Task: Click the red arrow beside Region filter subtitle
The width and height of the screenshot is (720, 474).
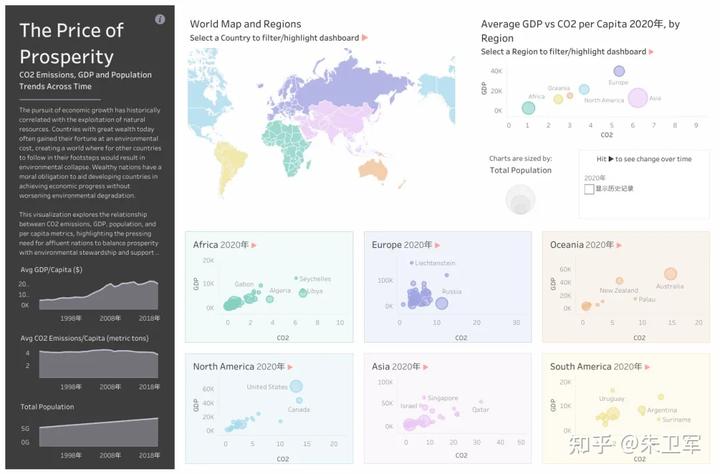Action: [651, 52]
